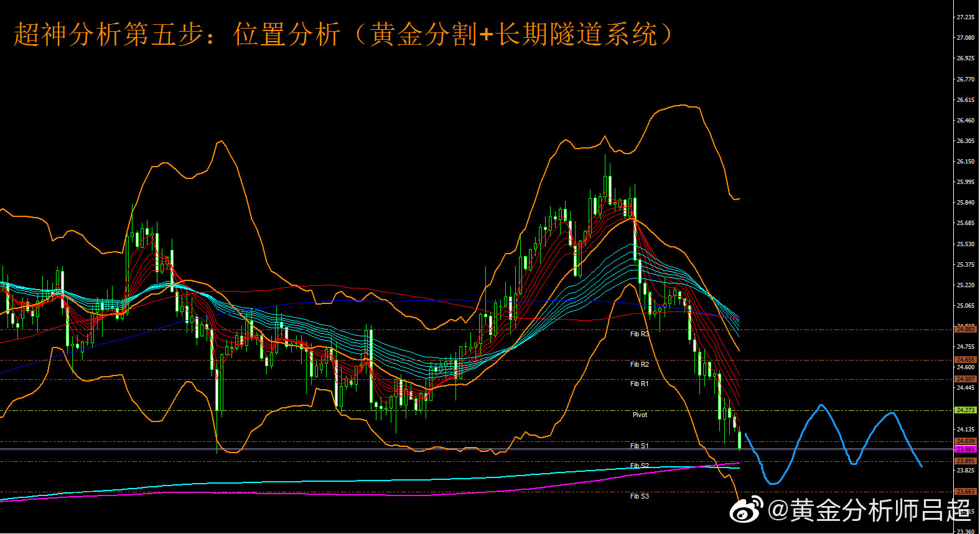This screenshot has height=534, width=980.
Task: Click the Fib S1 level label
Action: pos(639,446)
